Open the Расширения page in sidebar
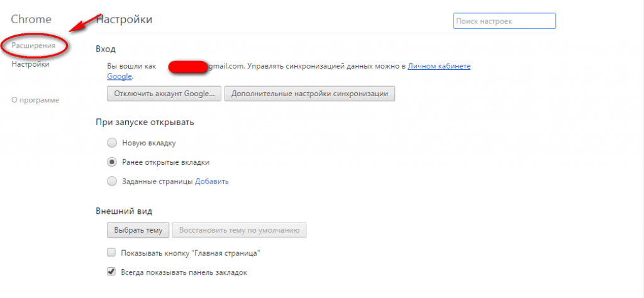The image size is (644, 298). tap(33, 46)
